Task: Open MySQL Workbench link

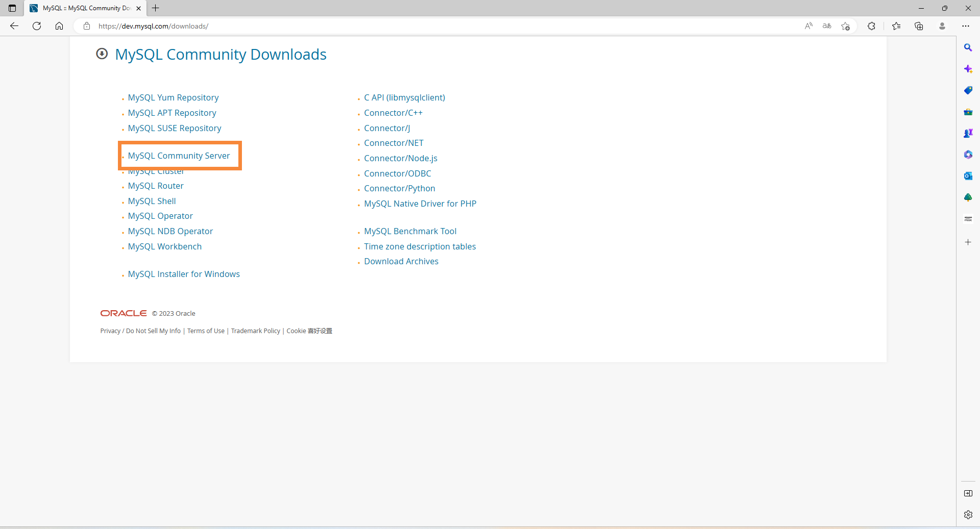Action: click(165, 246)
